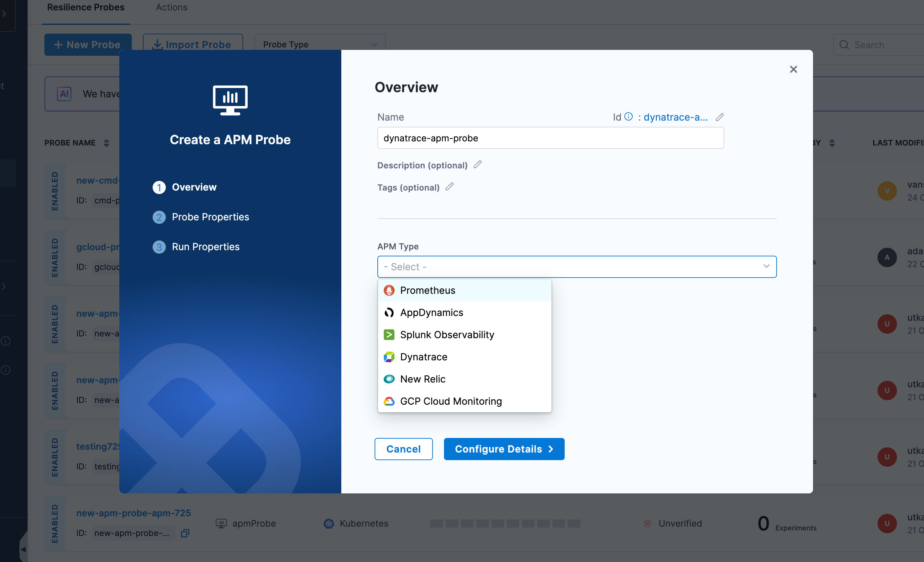Sort probes using the PROBE NAME arrows

(106, 143)
